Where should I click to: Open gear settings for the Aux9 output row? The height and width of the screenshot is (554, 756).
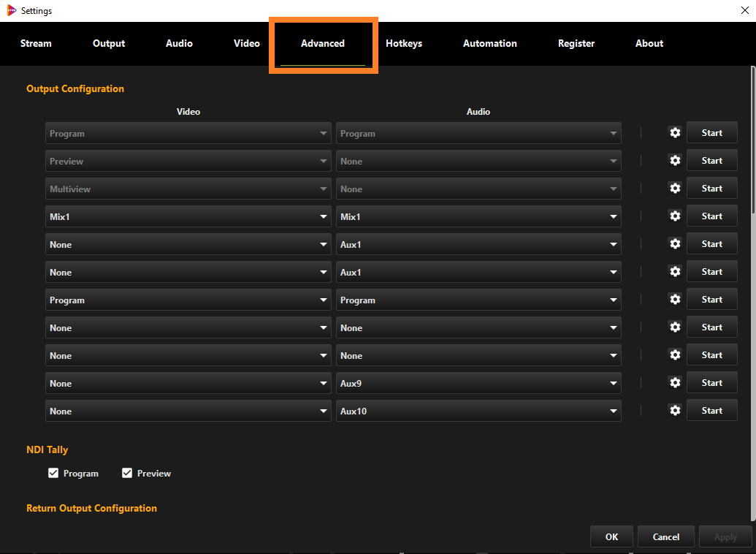tap(675, 383)
